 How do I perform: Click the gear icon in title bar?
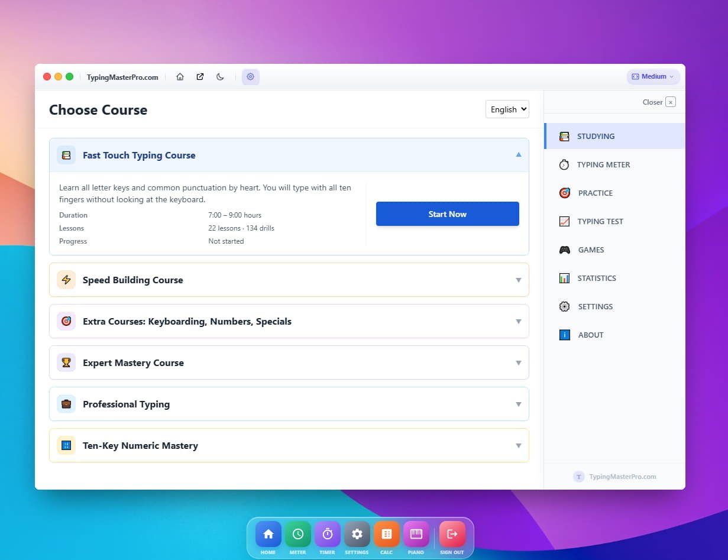coord(250,77)
